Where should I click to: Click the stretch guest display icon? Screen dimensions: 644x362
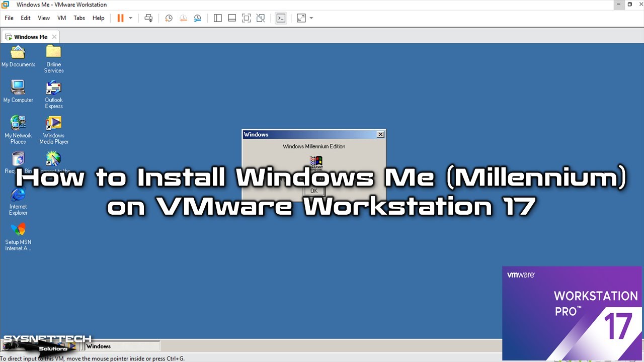(x=301, y=18)
